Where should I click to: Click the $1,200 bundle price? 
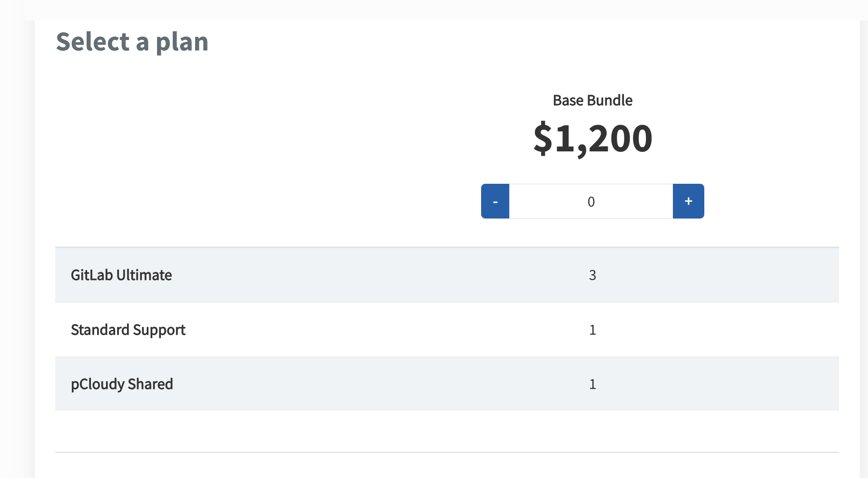[592, 138]
